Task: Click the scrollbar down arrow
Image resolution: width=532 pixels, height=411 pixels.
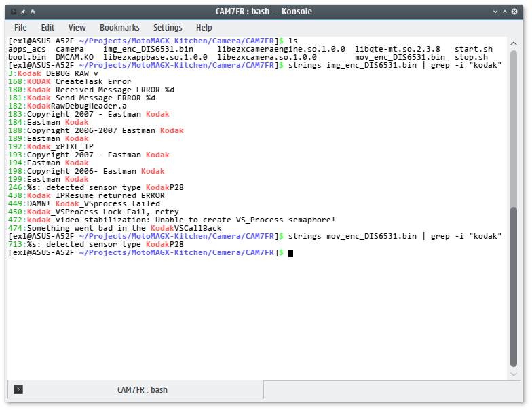Action: (514, 374)
